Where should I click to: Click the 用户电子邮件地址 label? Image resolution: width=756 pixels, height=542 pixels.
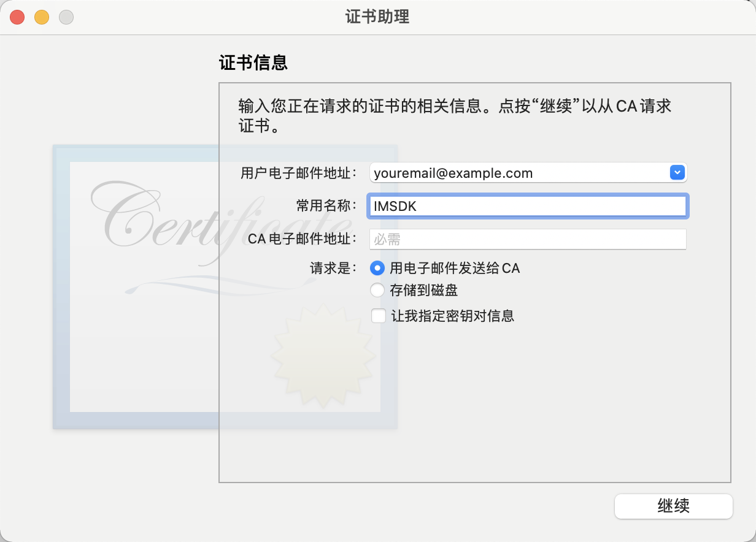click(299, 173)
